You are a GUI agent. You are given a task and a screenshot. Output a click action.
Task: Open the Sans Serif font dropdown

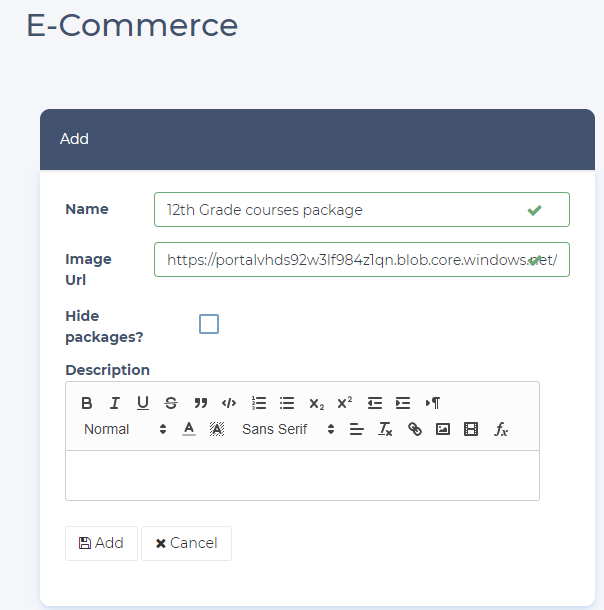point(288,429)
